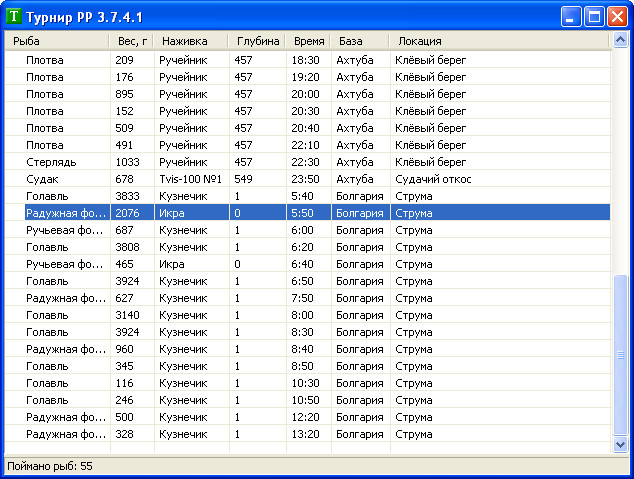Select Радужная фо... row weighing 960
634x479 pixels.
coord(308,349)
